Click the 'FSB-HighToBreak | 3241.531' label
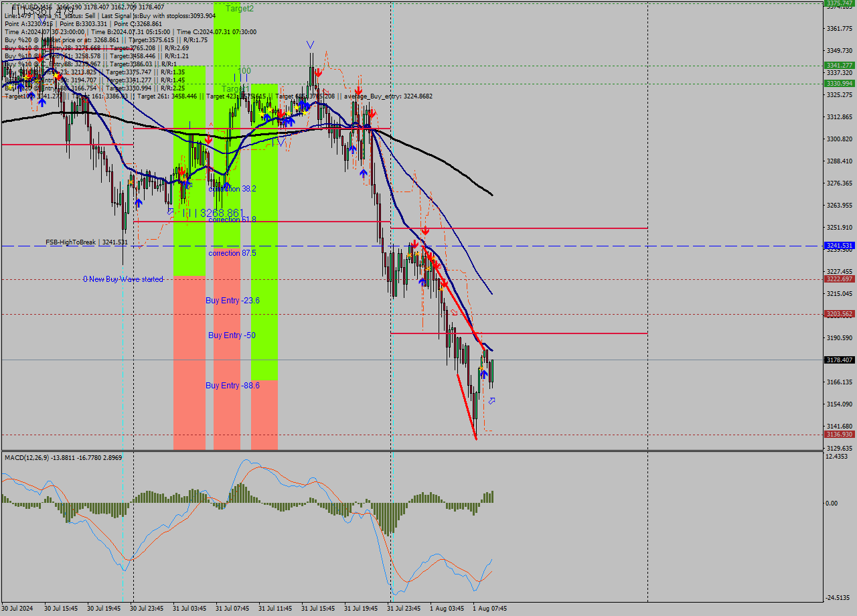 87,242
